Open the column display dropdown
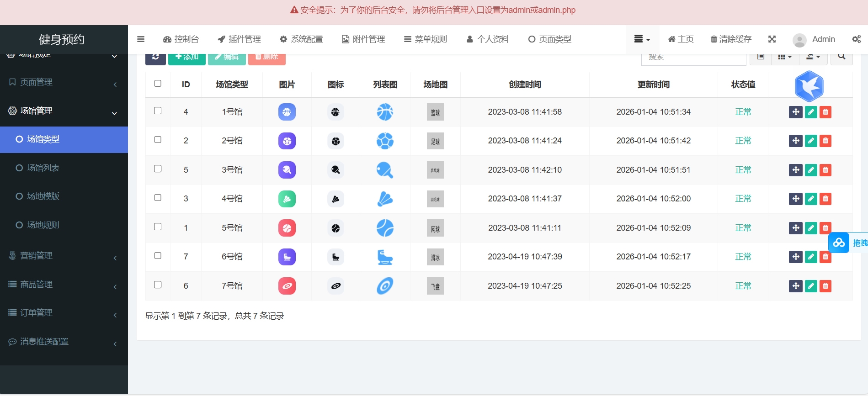 [x=784, y=58]
